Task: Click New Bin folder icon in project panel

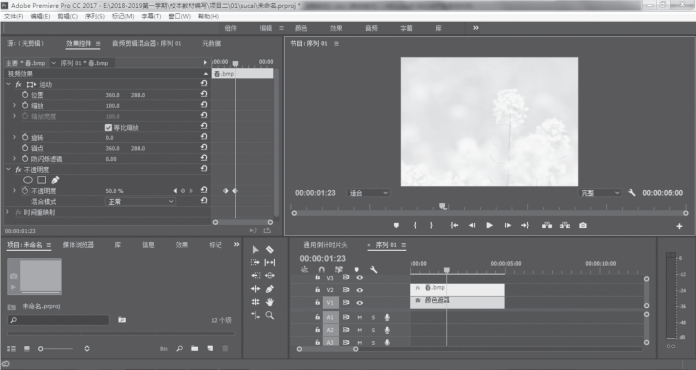Action: tap(194, 348)
